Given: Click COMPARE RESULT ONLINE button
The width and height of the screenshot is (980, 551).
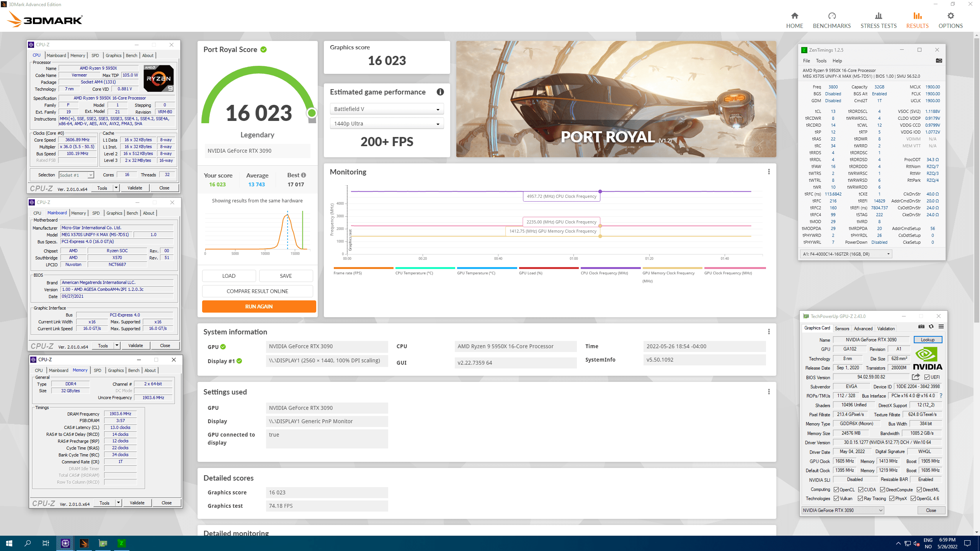Looking at the screenshot, I should pos(257,291).
